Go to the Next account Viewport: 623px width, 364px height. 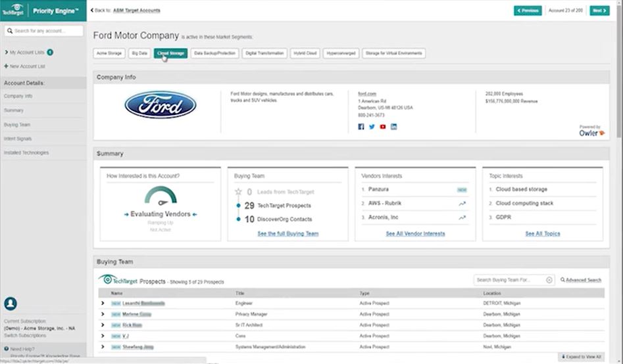[x=599, y=11]
